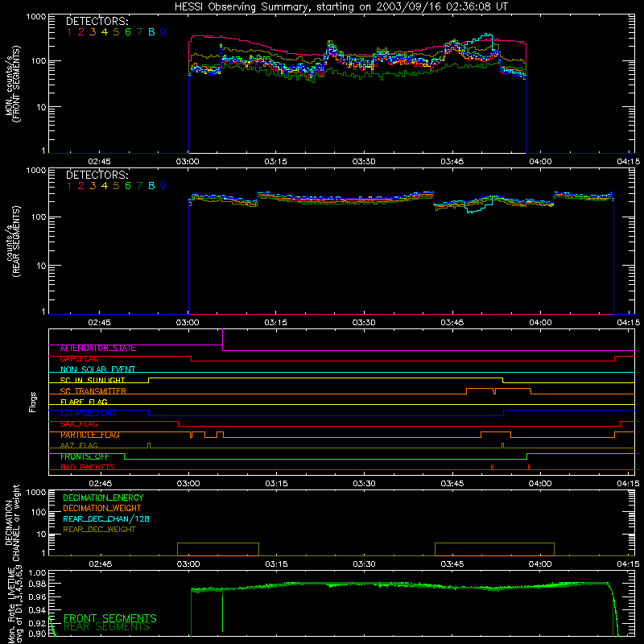644x644 pixels.
Task: Select the BAD_PACKETS flag label
Action: tap(88, 468)
